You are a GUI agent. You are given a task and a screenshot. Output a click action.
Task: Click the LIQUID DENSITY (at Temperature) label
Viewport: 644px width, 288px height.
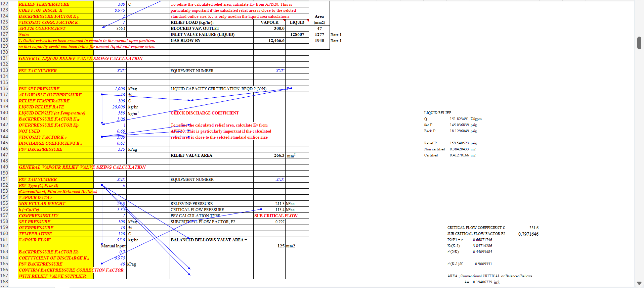(56, 113)
